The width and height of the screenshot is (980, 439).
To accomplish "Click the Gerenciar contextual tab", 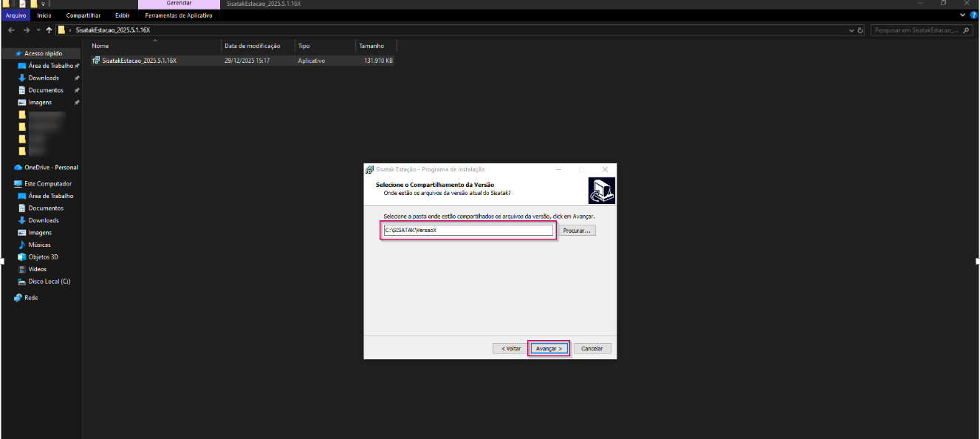I will coord(179,4).
